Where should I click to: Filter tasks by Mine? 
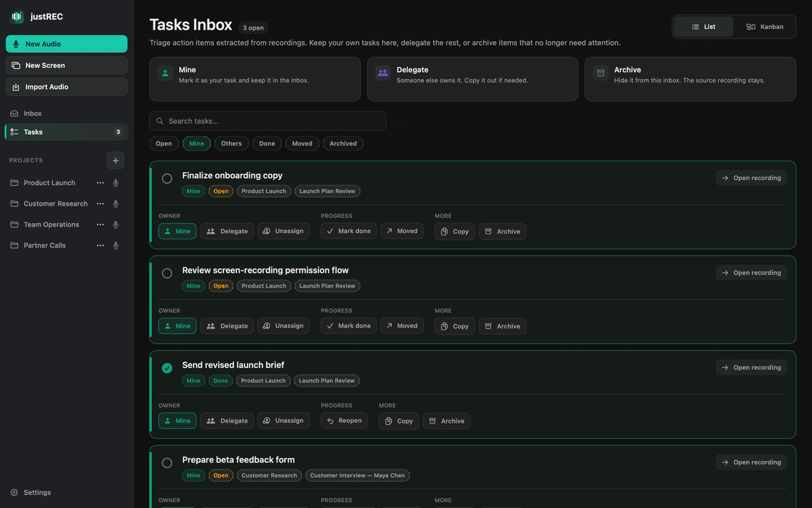tap(197, 143)
